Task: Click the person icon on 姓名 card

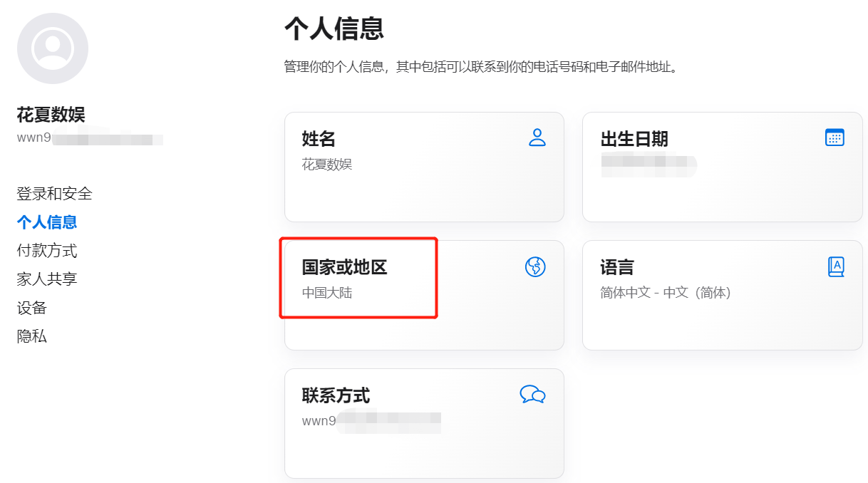Action: [537, 137]
